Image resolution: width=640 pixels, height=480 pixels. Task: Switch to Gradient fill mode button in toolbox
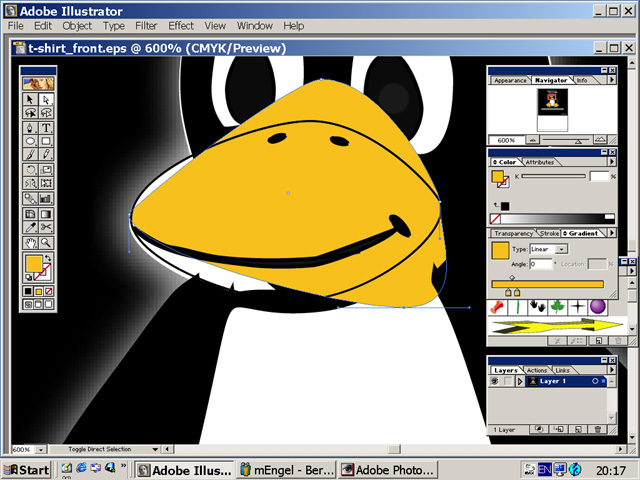(38, 291)
